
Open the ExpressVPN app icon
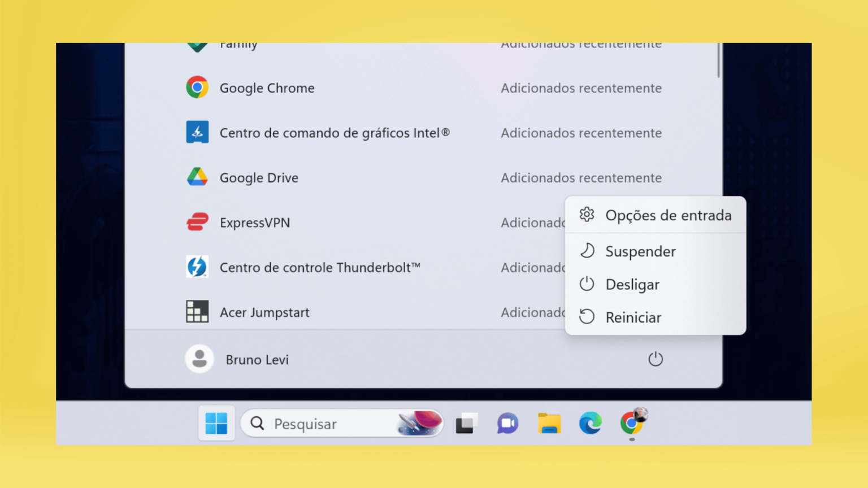197,222
